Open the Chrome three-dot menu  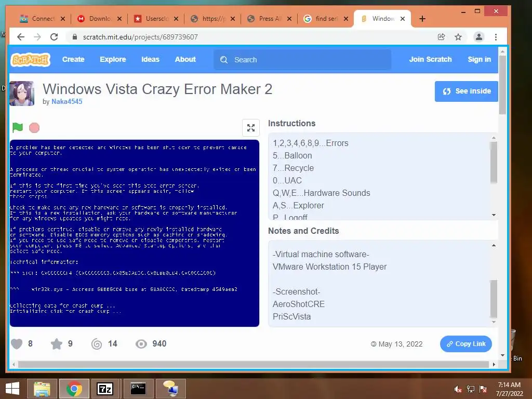pyautogui.click(x=496, y=37)
